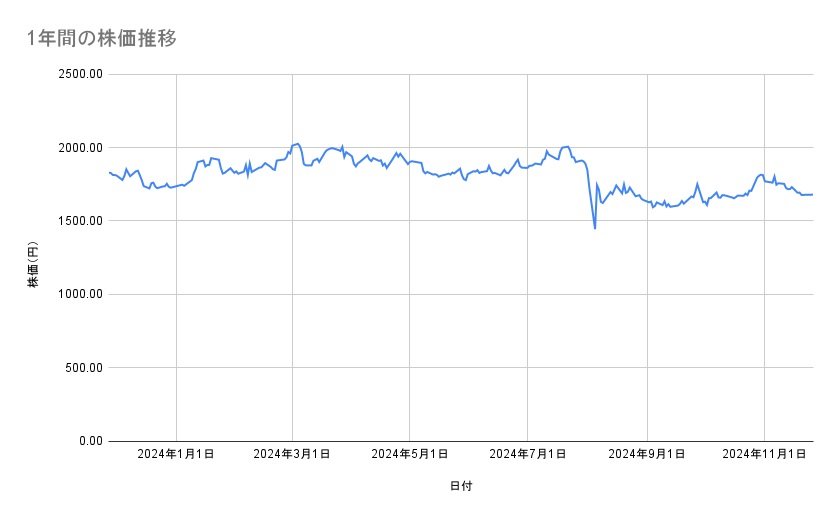Select the 2024年7月1日 date label
This screenshot has width=839, height=519.
(x=527, y=455)
